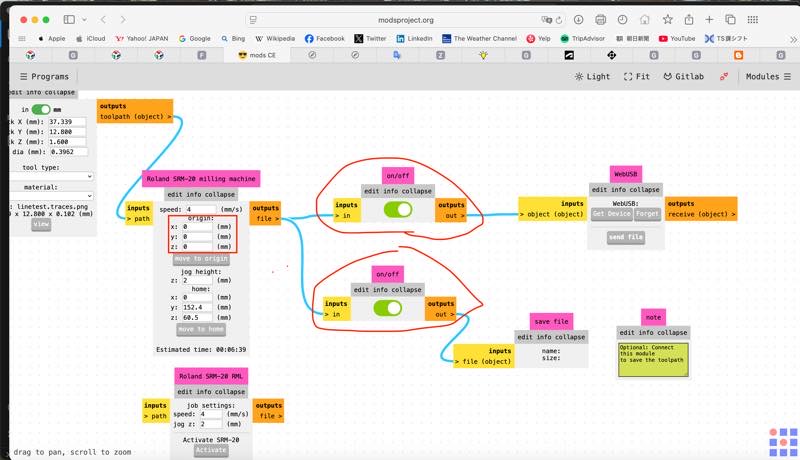This screenshot has width=800, height=460.
Task: Go forward in Safari
Action: pos(123,19)
